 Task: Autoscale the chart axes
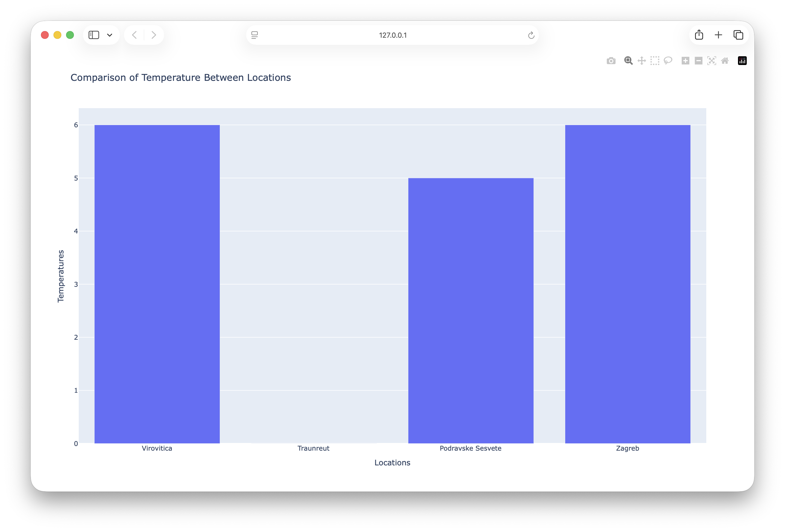[x=712, y=61]
